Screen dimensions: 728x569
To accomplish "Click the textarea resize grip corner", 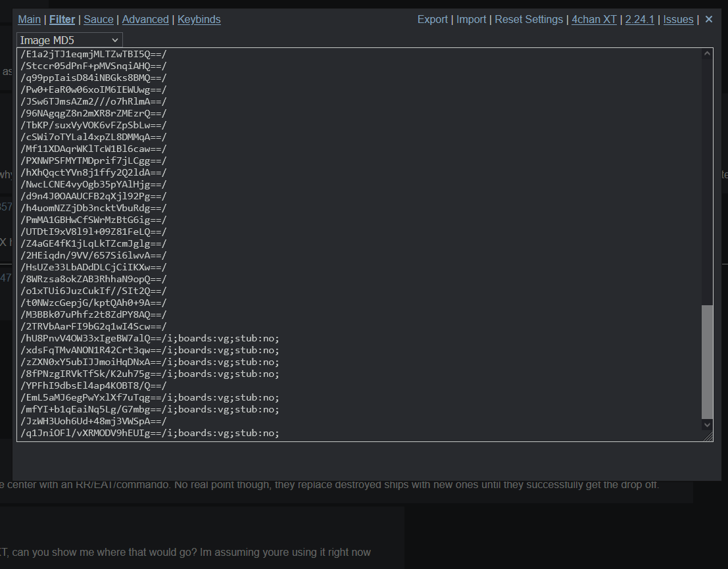I will 708,436.
